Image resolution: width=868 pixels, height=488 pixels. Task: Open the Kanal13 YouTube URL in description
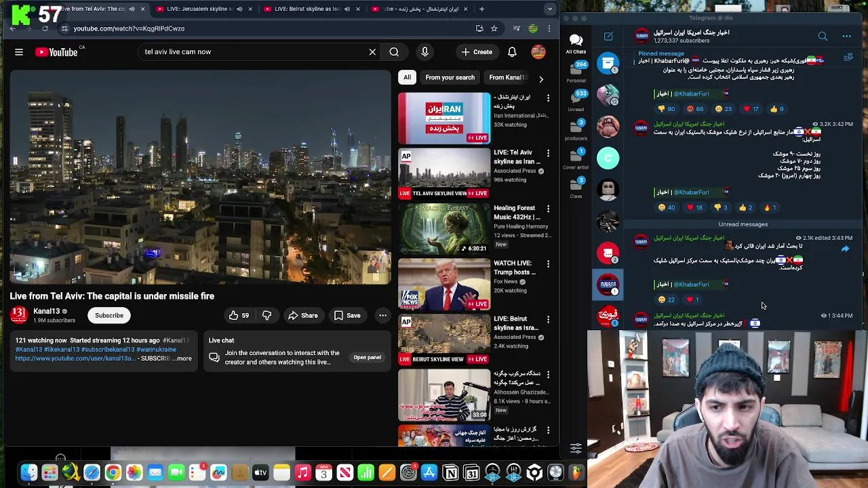tap(75, 359)
